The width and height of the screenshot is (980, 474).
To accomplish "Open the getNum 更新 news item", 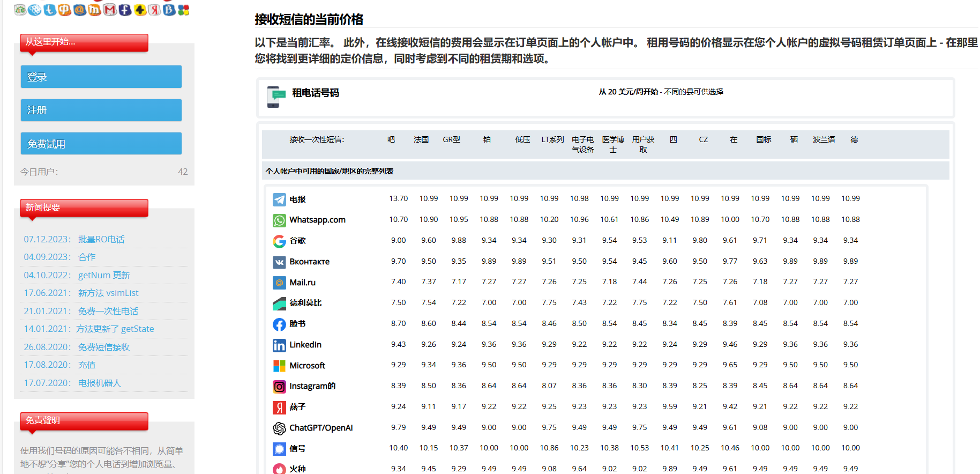I will tap(104, 275).
